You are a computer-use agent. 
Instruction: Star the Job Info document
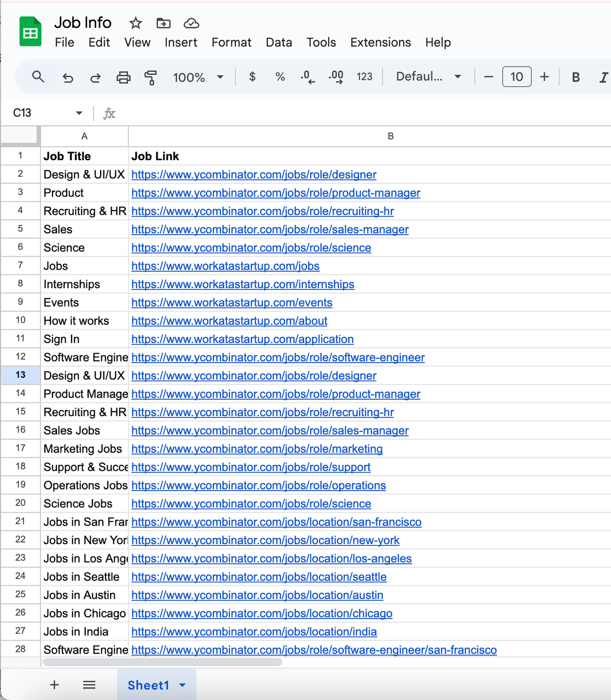coord(136,23)
